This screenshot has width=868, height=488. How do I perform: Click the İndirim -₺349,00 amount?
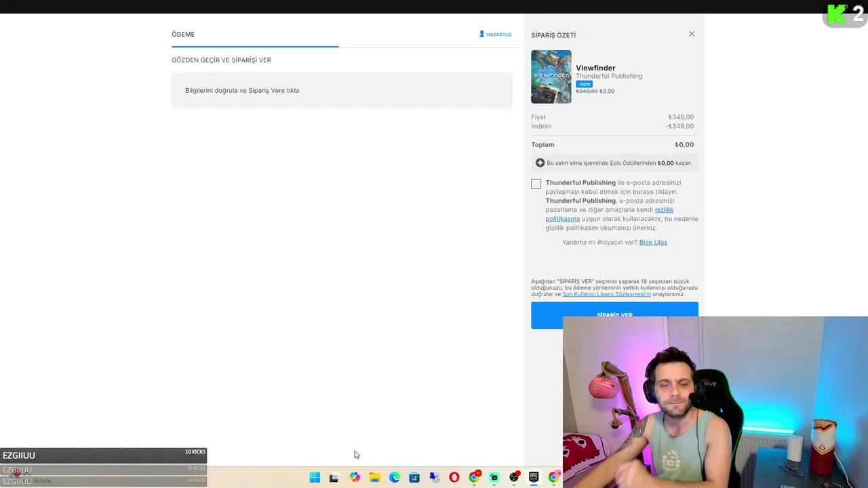coord(679,126)
